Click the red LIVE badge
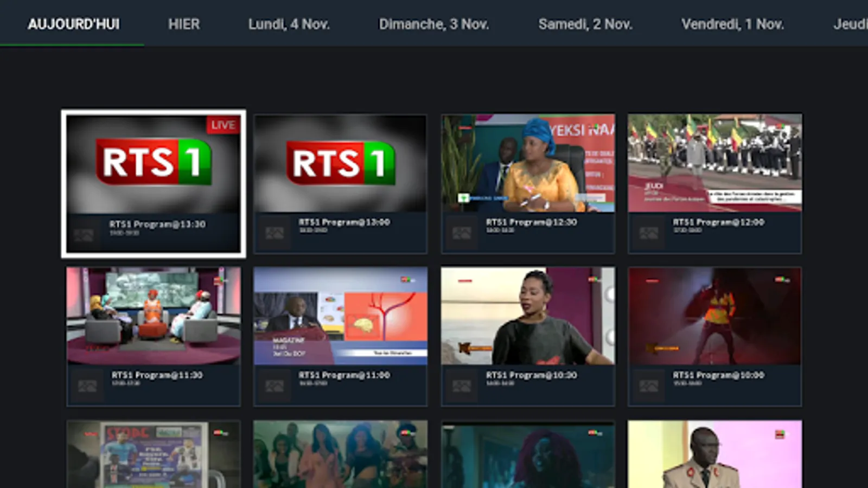Viewport: 868px width, 488px height. tap(223, 125)
